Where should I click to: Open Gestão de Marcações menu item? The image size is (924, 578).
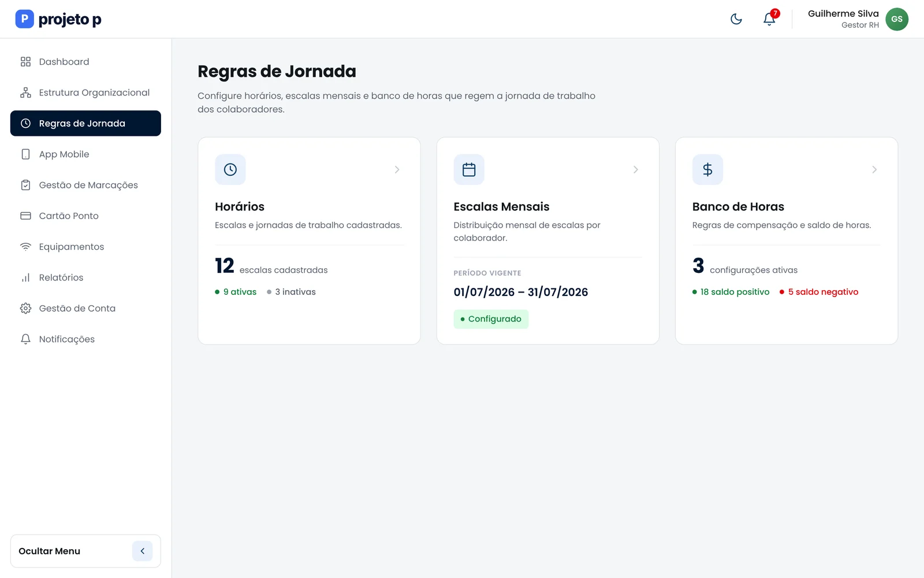click(85, 185)
